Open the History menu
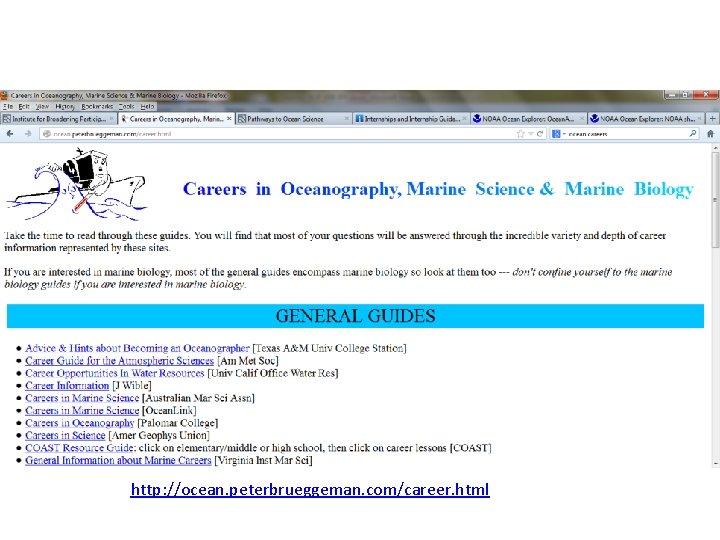Image resolution: width=720 pixels, height=540 pixels. click(x=65, y=107)
